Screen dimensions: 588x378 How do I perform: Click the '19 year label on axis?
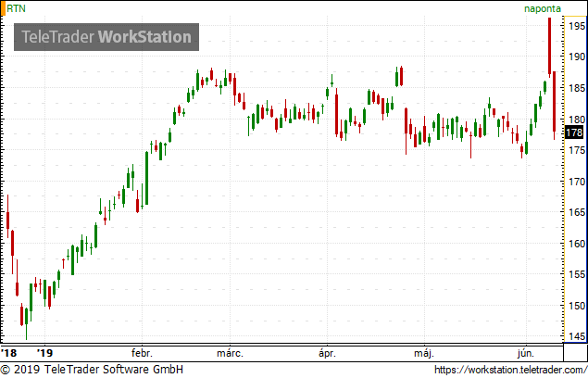pyautogui.click(x=44, y=353)
